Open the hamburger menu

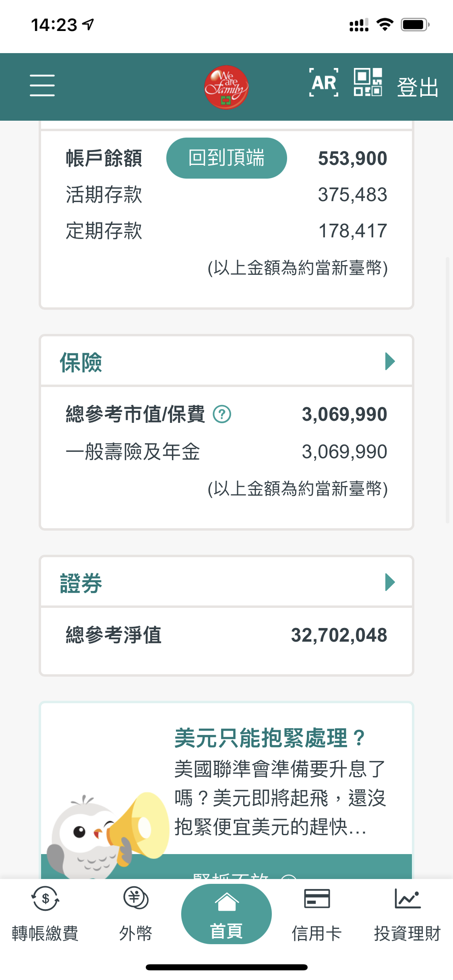(42, 85)
